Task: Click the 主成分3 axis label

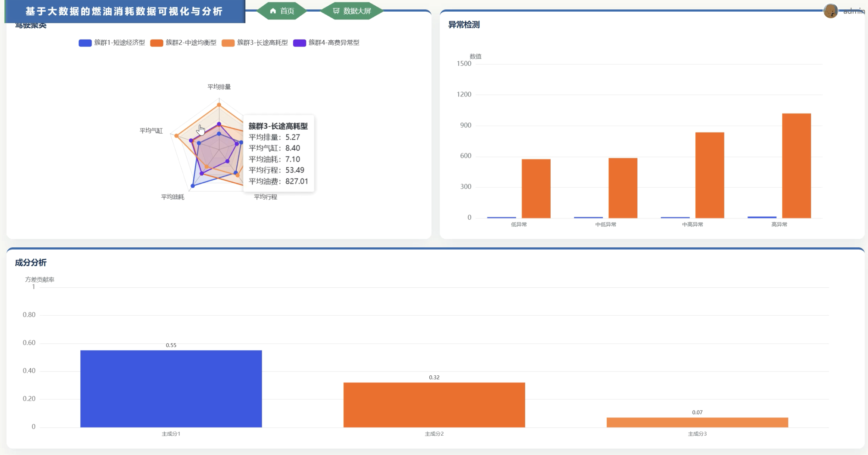Action: pos(697,434)
